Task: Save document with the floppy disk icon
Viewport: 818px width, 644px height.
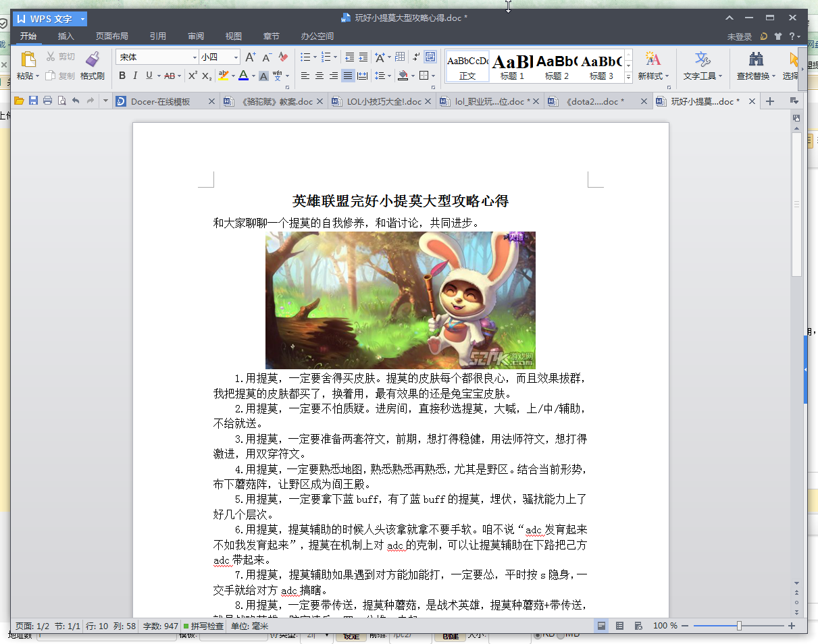Action: pos(33,101)
